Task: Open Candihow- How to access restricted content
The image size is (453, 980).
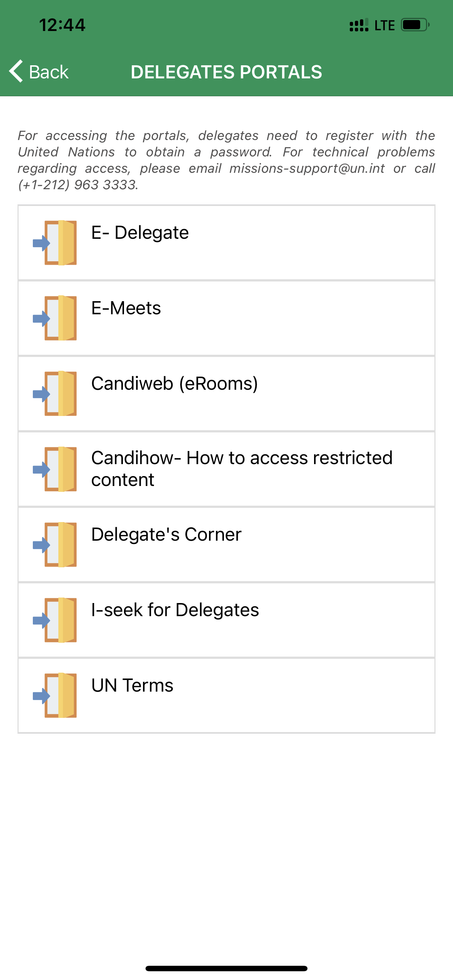Action: [x=241, y=469]
